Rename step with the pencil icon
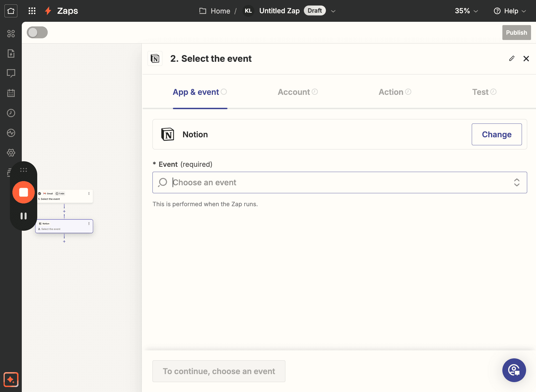 click(x=512, y=58)
